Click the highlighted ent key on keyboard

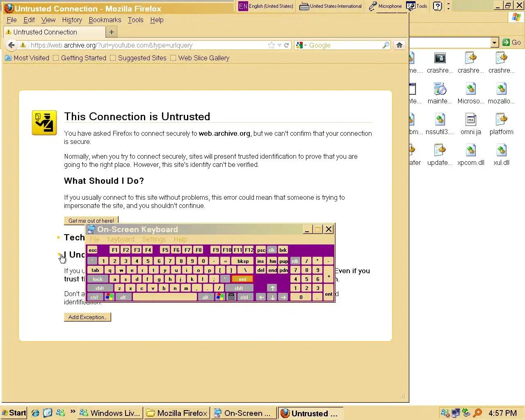[242, 279]
